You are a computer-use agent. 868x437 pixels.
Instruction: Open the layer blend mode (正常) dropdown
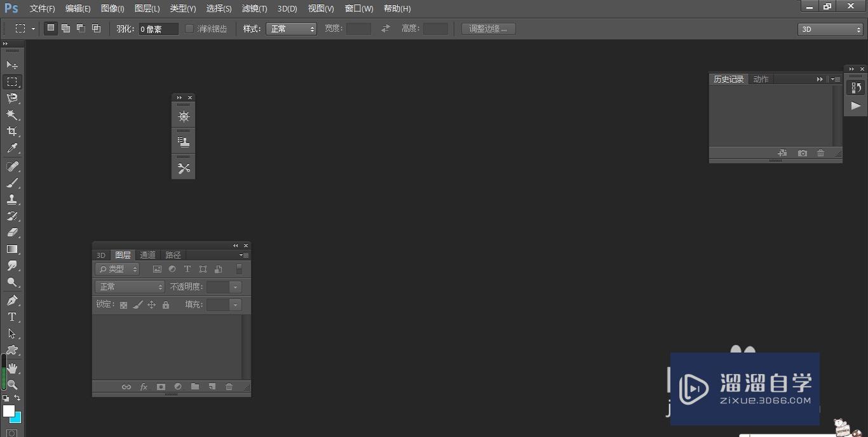click(x=130, y=287)
